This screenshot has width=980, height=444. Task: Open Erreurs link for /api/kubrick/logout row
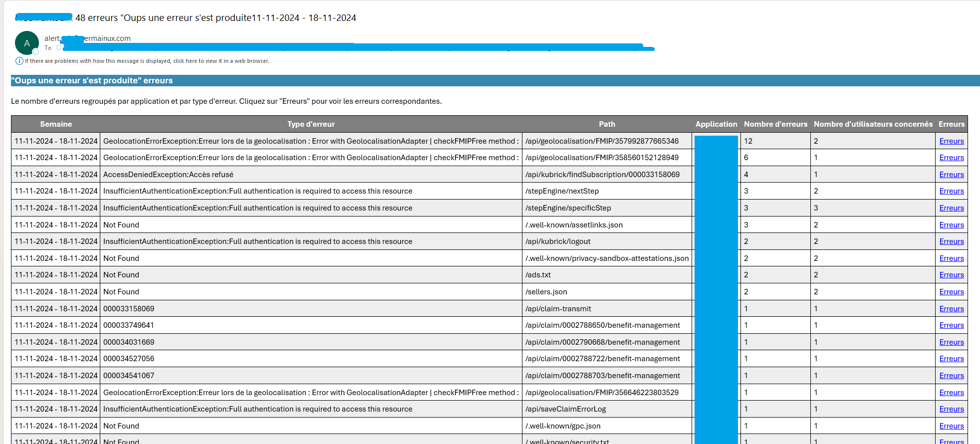[x=951, y=241]
